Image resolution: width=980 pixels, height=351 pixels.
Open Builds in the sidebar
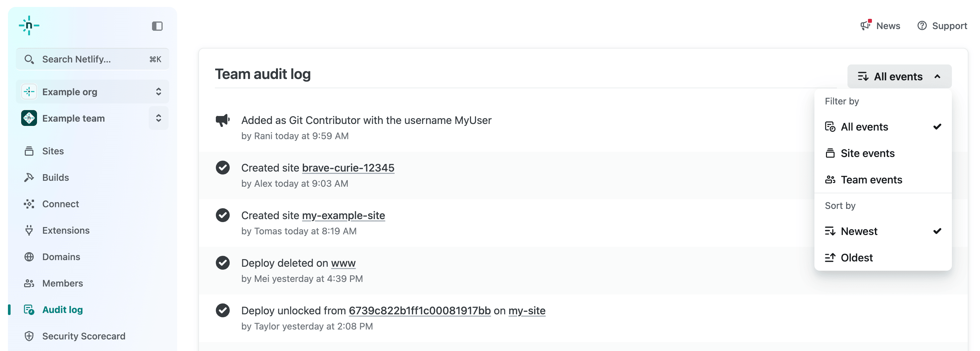55,177
